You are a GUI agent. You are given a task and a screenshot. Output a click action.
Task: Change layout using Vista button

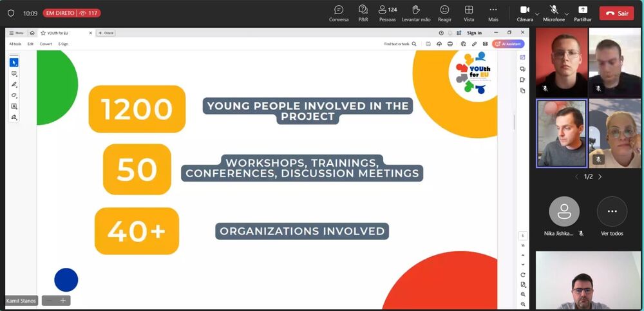469,14
